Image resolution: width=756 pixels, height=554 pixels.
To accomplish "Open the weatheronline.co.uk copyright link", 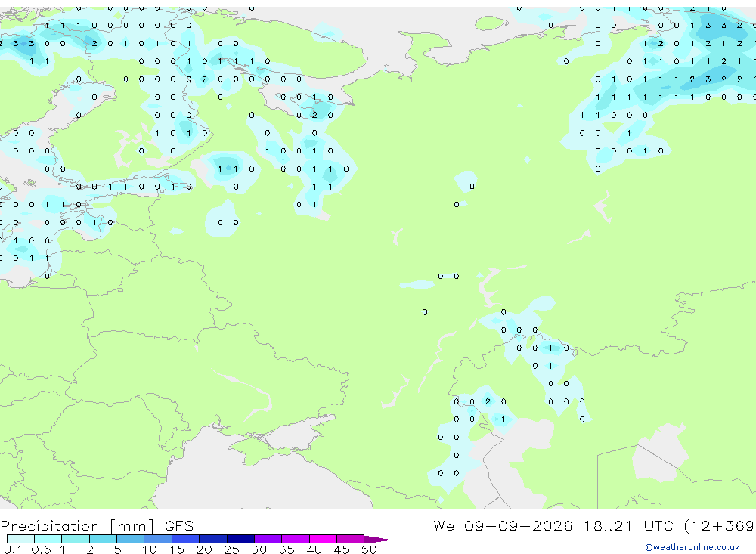I will point(692,547).
